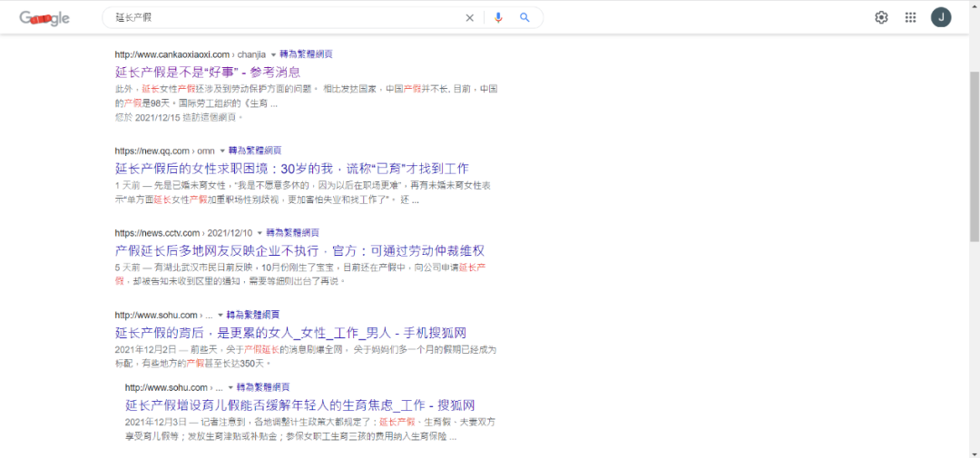
Task: Click 轉為繁體網頁 next to the indented sohu.com result
Action: pyautogui.click(x=263, y=387)
